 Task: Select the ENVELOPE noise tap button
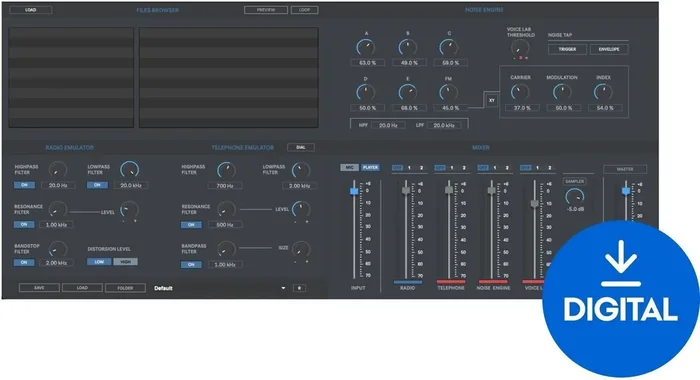pos(609,49)
